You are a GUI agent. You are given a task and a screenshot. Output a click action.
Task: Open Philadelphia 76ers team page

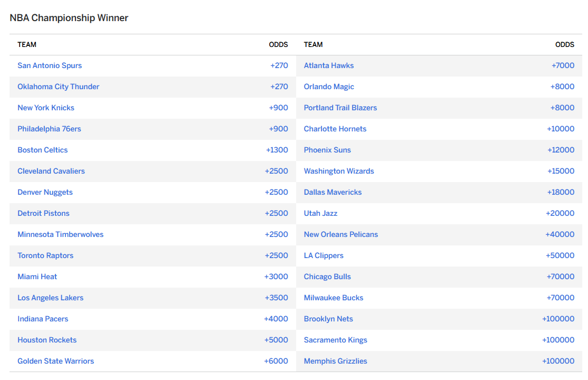(49, 129)
